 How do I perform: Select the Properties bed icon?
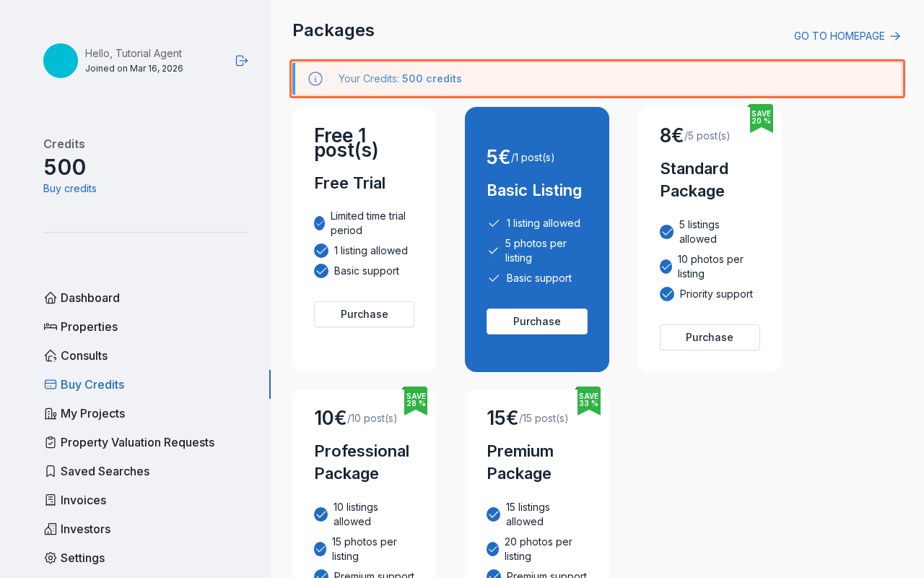(x=50, y=327)
